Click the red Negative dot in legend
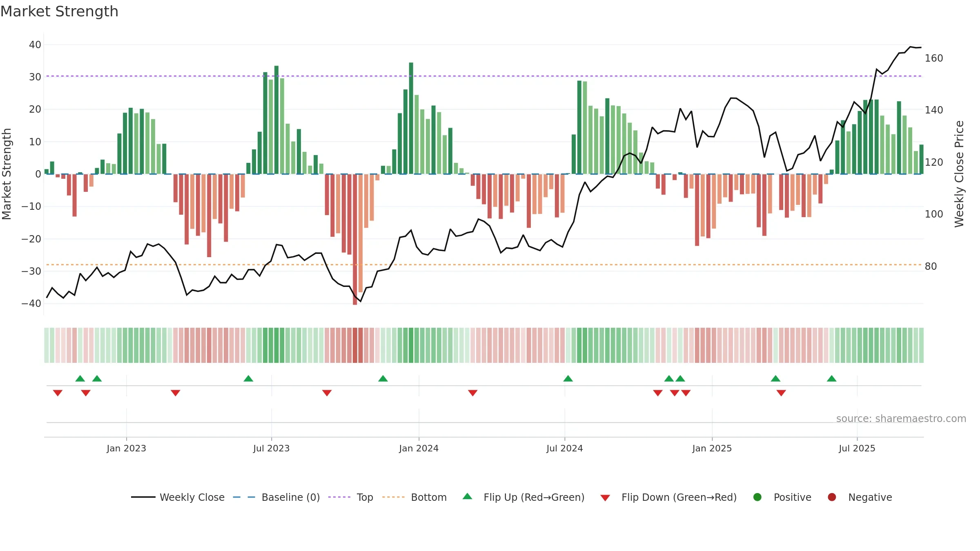This screenshot has height=551, width=980. tap(832, 497)
